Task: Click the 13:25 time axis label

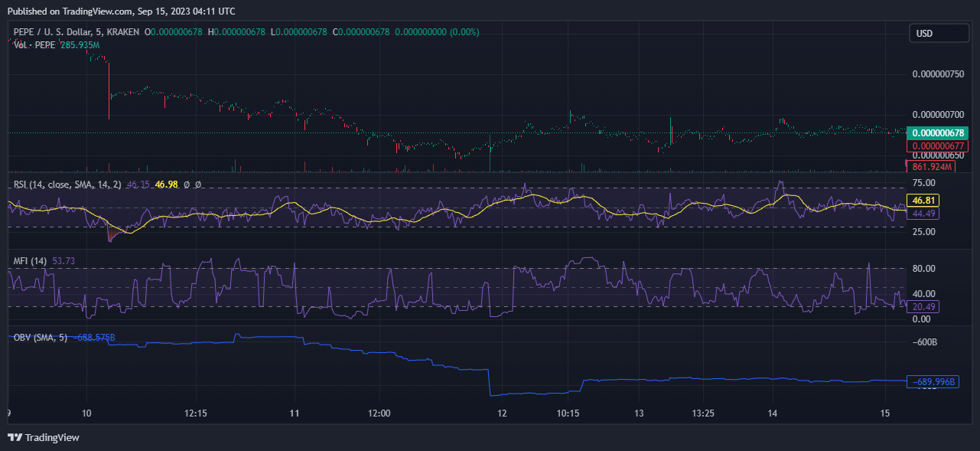Action: coord(703,413)
